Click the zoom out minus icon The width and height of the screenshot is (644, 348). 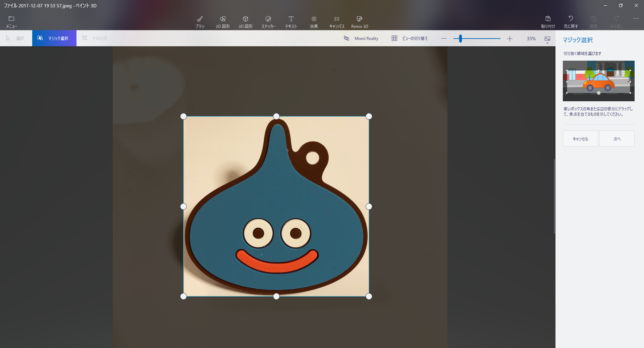(x=444, y=39)
